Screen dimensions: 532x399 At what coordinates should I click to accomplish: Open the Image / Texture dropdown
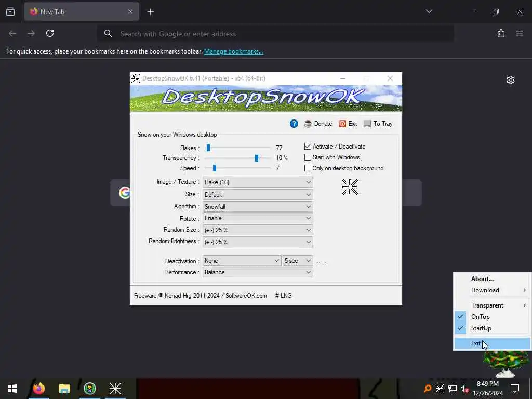coord(258,182)
